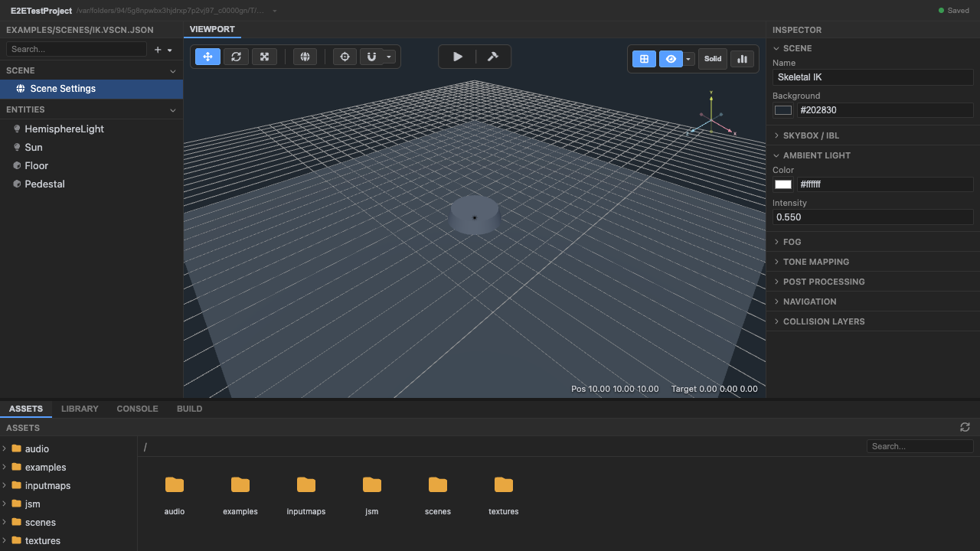Click the Background hex value field
The width and height of the screenshot is (980, 551).
click(885, 110)
